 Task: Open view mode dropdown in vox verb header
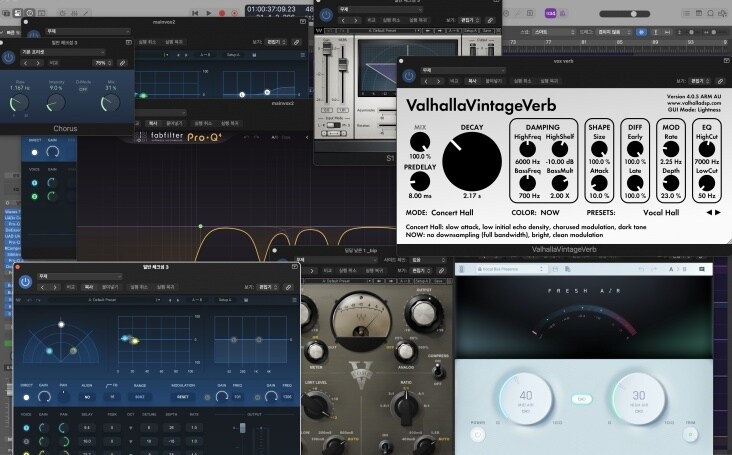[698, 81]
